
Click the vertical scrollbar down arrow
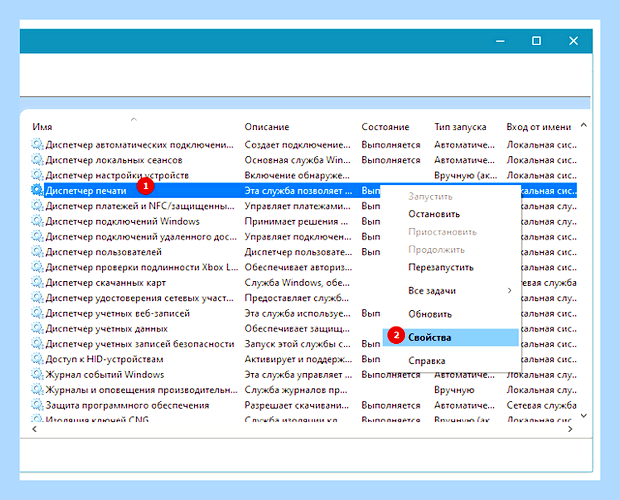pos(584,415)
